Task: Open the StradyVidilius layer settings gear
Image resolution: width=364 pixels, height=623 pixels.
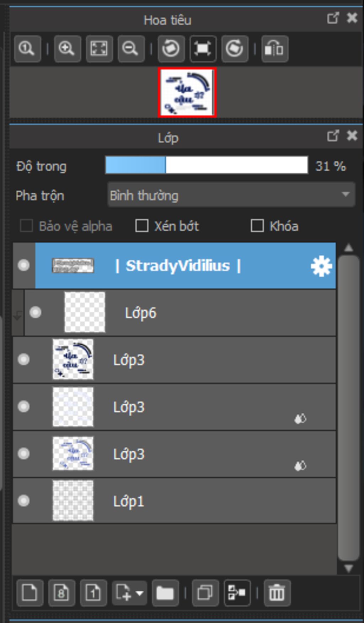Action: (321, 266)
